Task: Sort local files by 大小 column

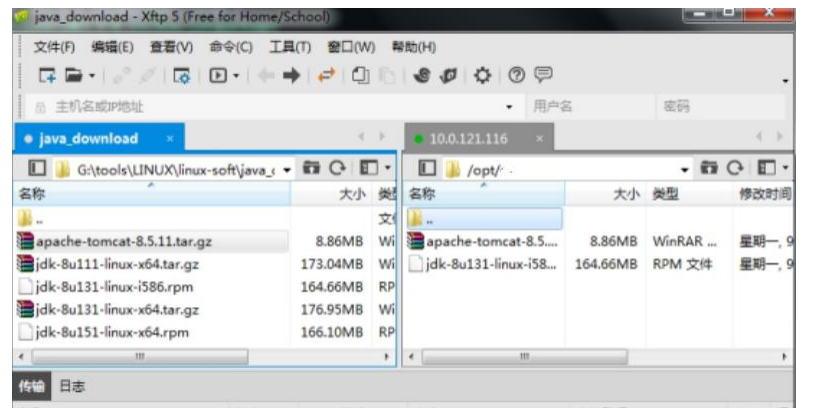Action: (x=332, y=194)
